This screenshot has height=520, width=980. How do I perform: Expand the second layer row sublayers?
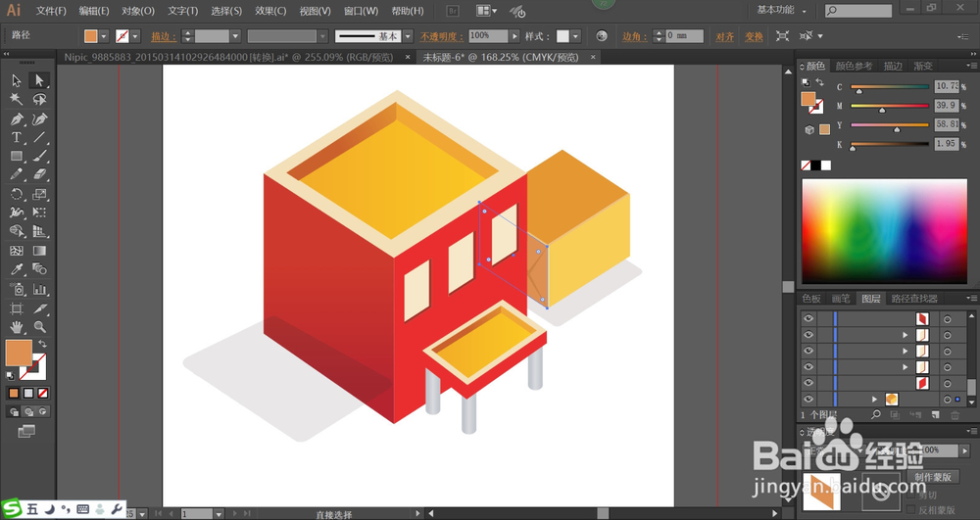[905, 335]
